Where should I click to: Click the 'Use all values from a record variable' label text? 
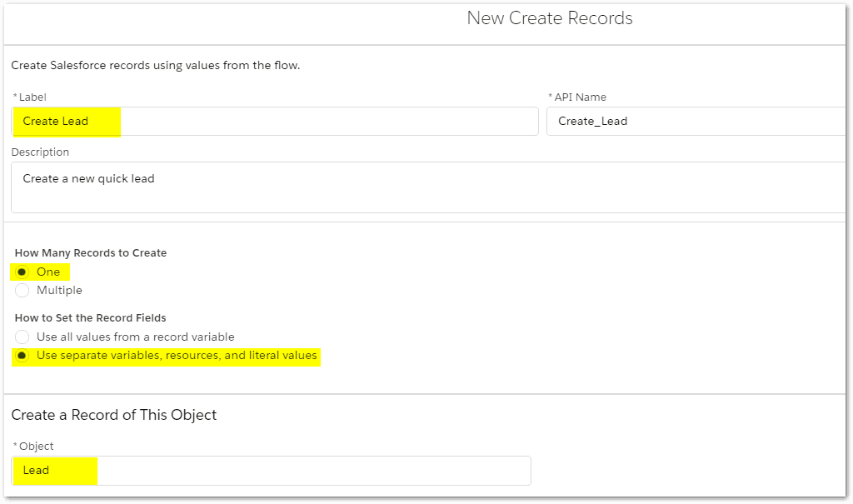(135, 337)
